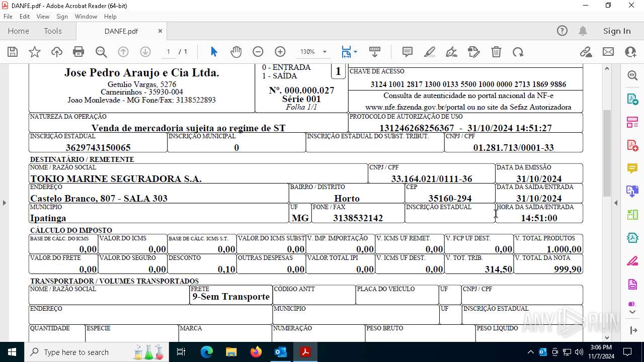Share a link to the file
Viewport: 644px width, 362px height.
tap(586, 52)
